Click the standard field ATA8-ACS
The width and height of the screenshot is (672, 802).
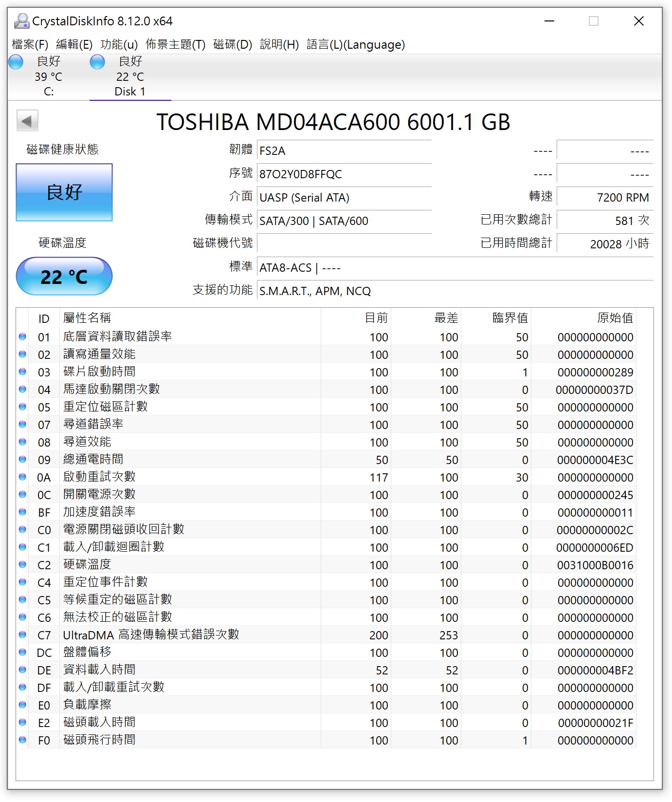[455, 268]
